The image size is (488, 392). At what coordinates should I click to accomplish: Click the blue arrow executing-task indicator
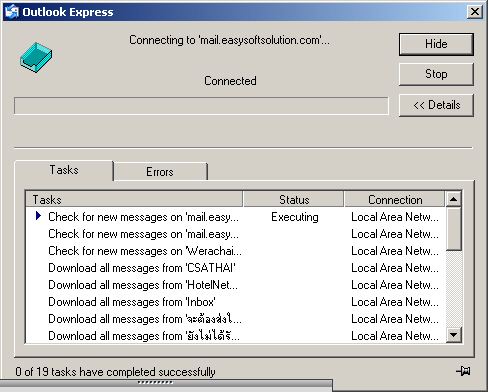pyautogui.click(x=38, y=216)
